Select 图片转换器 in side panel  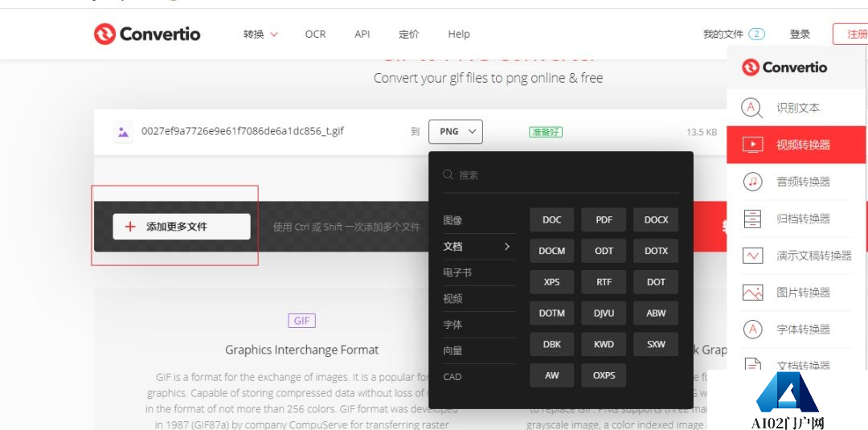[x=797, y=293]
